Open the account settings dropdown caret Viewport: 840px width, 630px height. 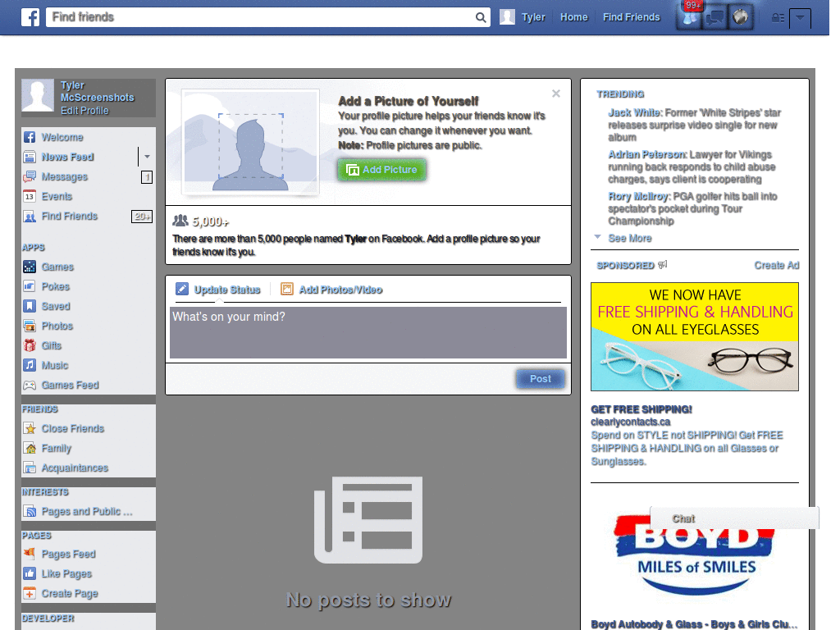[x=799, y=17]
